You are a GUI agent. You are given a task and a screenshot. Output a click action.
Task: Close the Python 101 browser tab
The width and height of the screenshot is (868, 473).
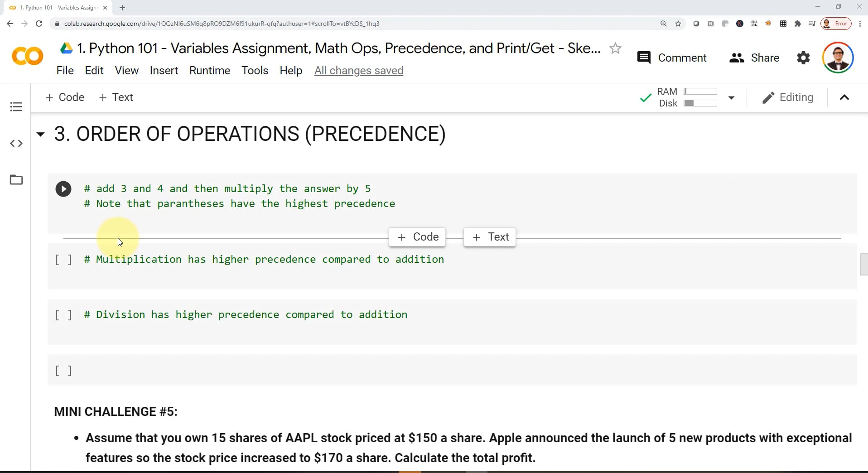pyautogui.click(x=105, y=8)
